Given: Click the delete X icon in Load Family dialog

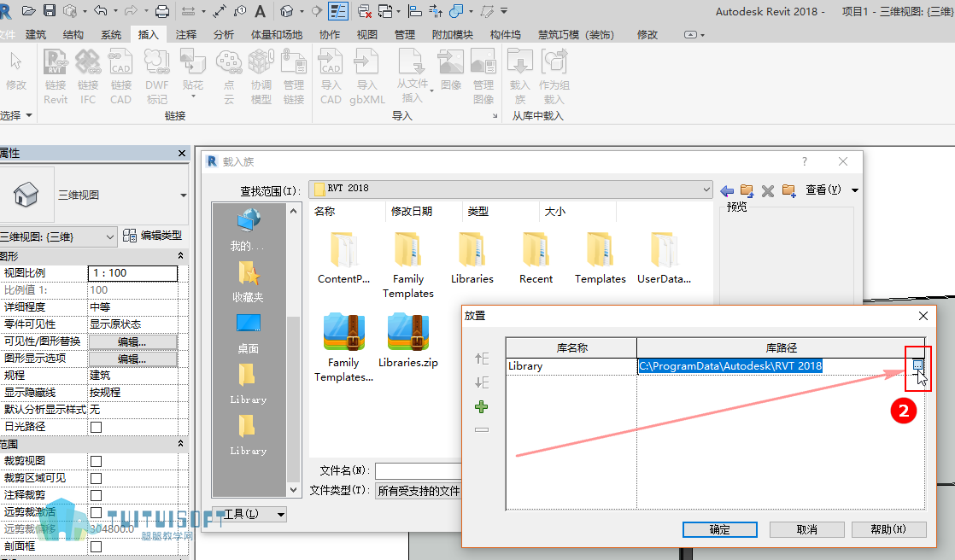Looking at the screenshot, I should tap(768, 190).
